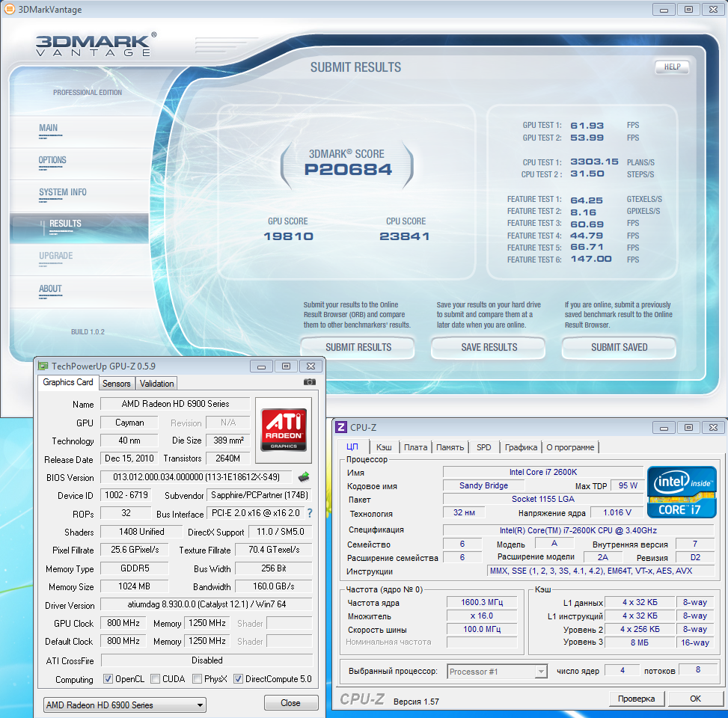
Task: Click the Socket 1155 LGA package field
Action: coord(542,499)
